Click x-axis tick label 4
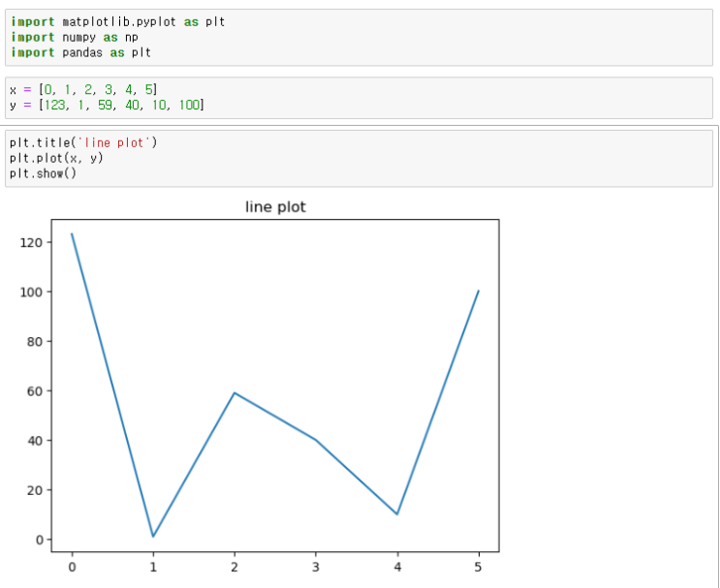The width and height of the screenshot is (720, 588). pyautogui.click(x=397, y=568)
